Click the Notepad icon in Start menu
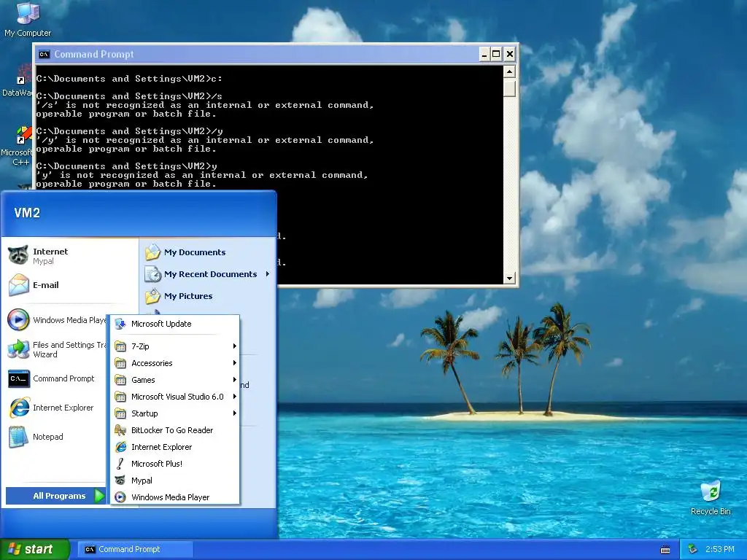The image size is (747, 560). pos(18,437)
